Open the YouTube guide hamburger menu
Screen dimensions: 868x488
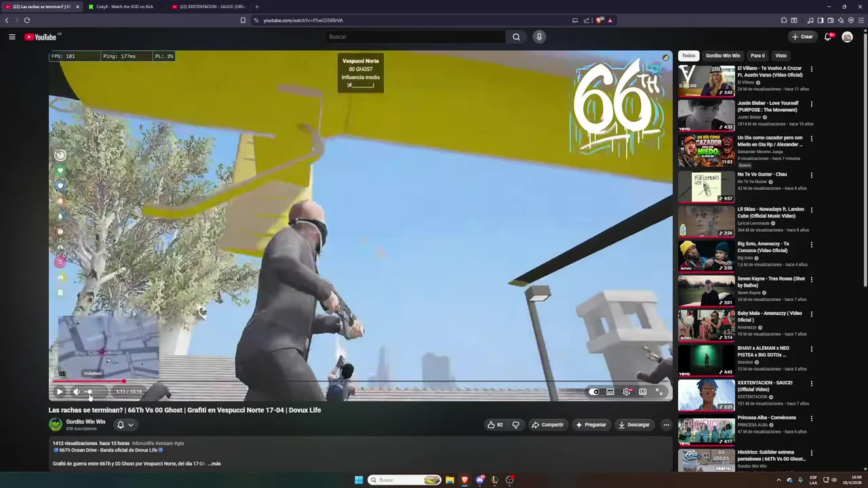pos(12,37)
